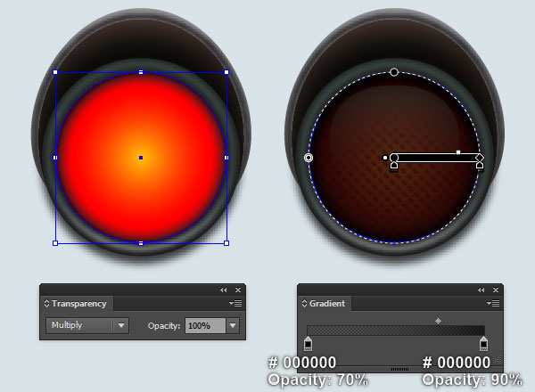Open the Multiply blending mode dropdown

(87, 325)
